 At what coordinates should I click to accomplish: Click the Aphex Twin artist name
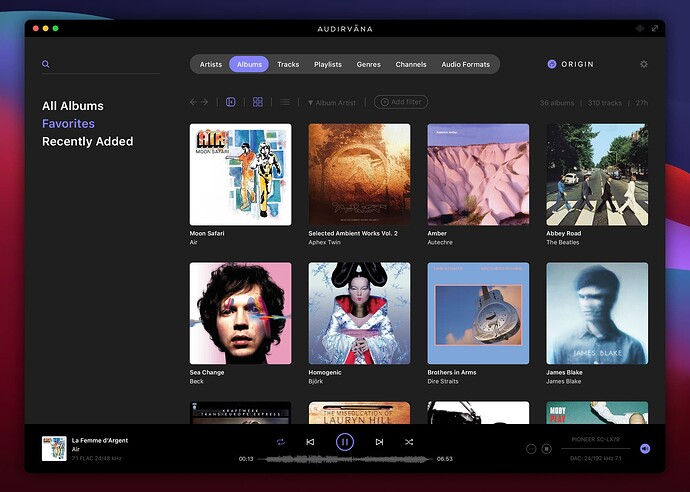[x=324, y=242]
